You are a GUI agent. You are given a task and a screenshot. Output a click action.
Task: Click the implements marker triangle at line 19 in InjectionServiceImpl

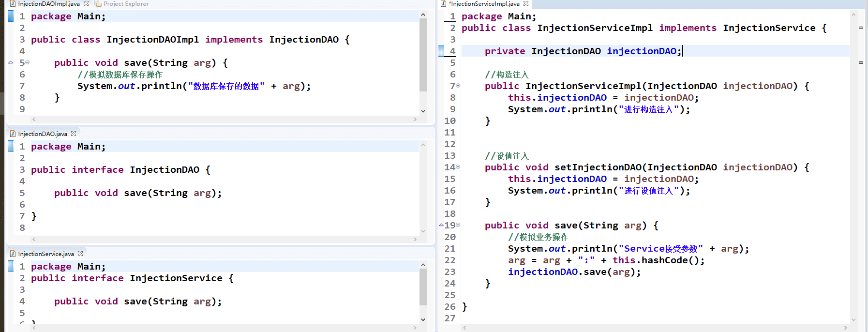(441, 225)
